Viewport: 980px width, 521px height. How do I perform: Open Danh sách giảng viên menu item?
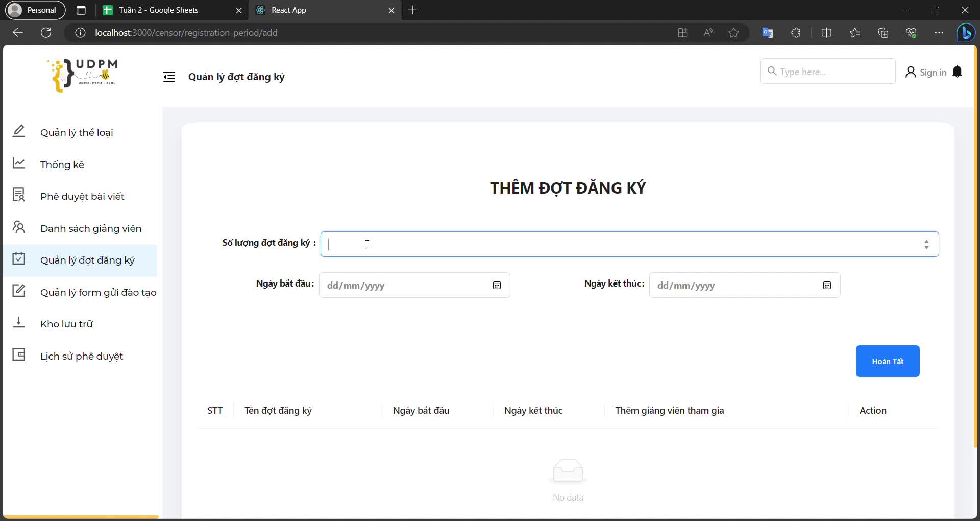click(x=90, y=228)
